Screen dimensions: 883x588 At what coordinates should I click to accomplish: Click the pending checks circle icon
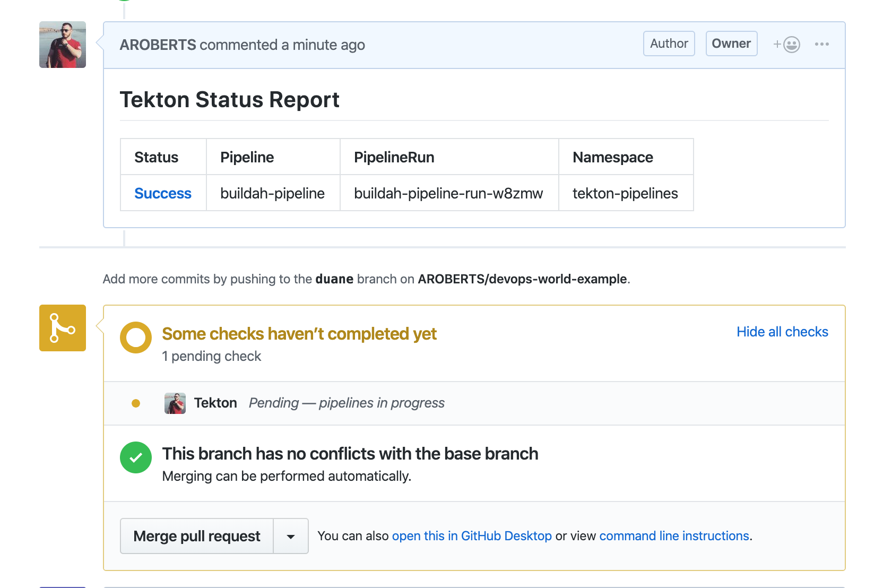tap(136, 338)
